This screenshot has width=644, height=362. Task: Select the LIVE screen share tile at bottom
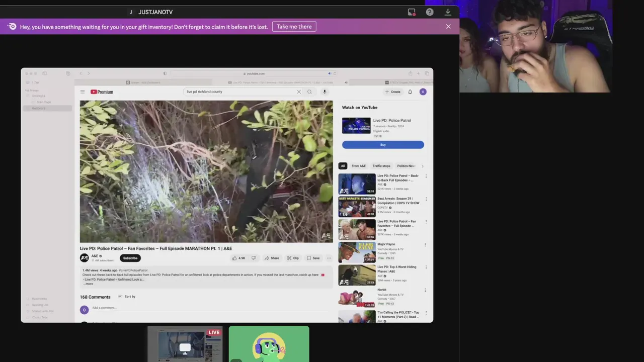coord(185,344)
